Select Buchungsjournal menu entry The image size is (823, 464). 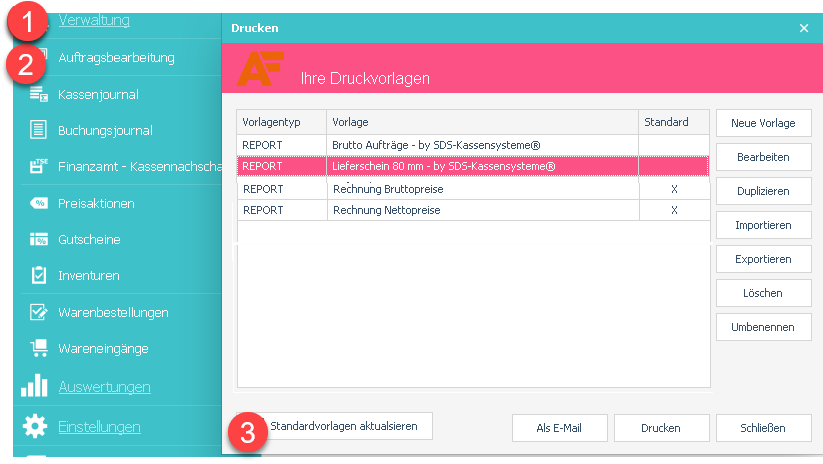pyautogui.click(x=105, y=131)
